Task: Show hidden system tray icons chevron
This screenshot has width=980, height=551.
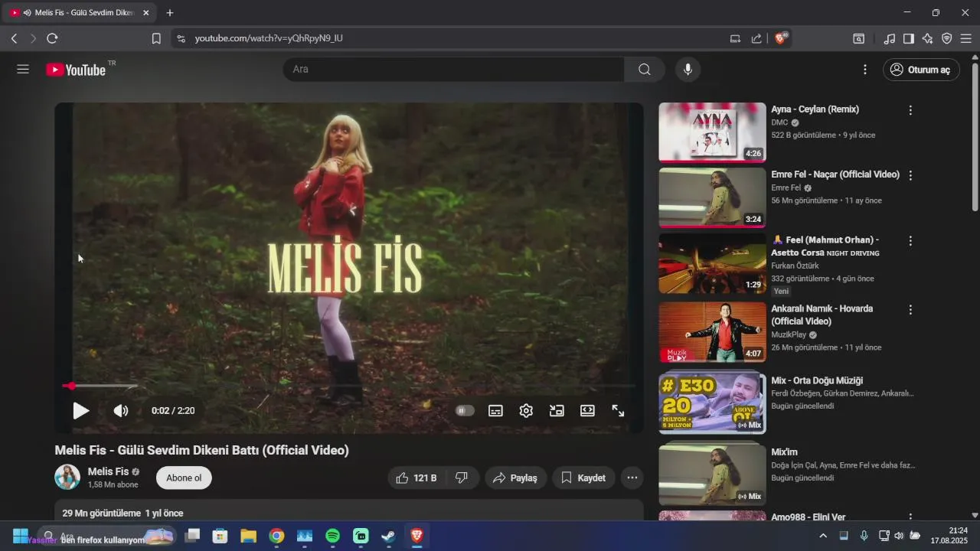Action: coord(823,536)
